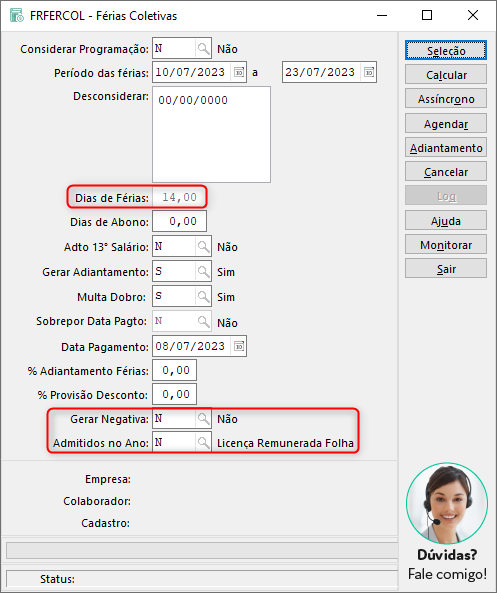
Task: Focus the % Adiantamento Férias field
Action: coord(175,370)
